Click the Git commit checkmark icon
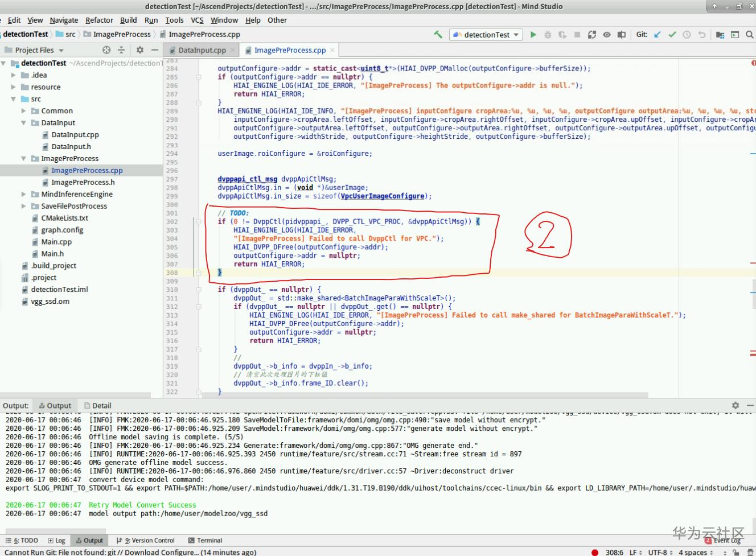This screenshot has height=556, width=756. 672,34
